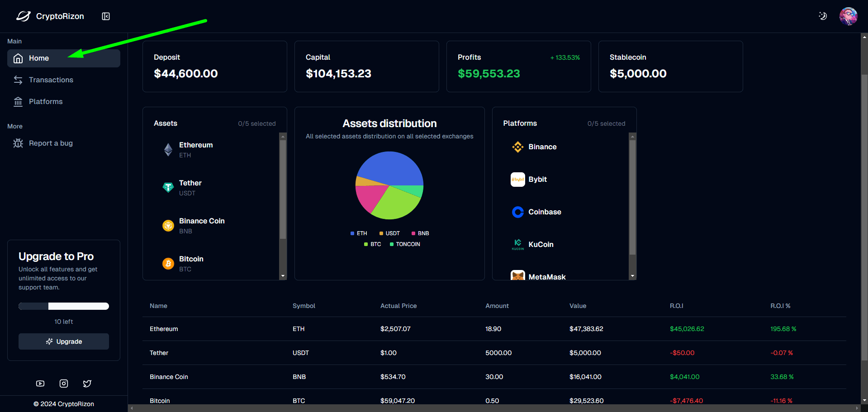This screenshot has height=412, width=868.
Task: Click the Platforms panel scroll-up arrow
Action: [x=632, y=136]
